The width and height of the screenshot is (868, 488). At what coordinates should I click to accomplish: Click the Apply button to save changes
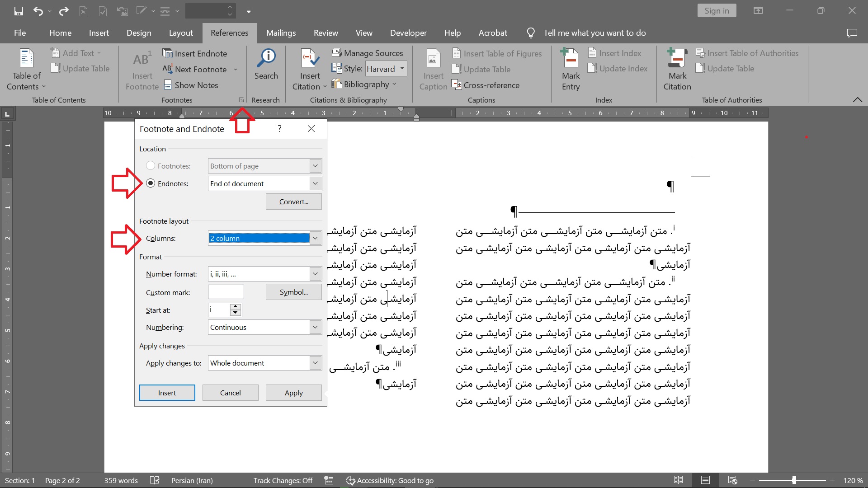pyautogui.click(x=292, y=392)
